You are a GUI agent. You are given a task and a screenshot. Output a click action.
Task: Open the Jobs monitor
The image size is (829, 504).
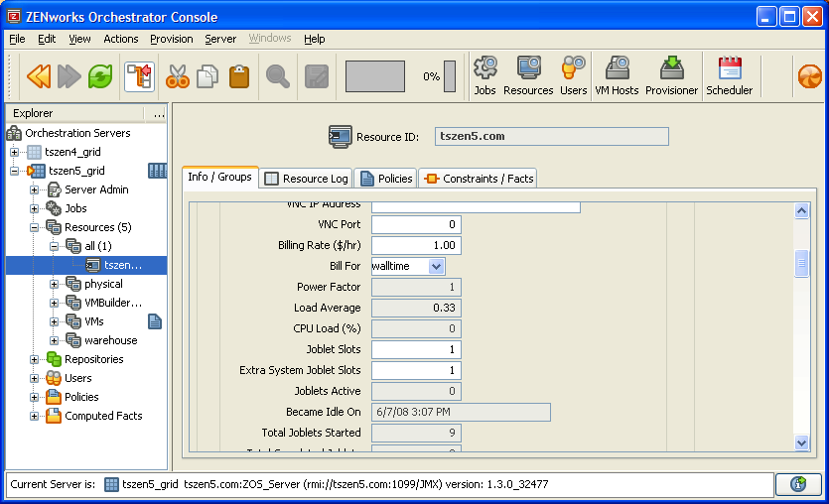[x=484, y=76]
